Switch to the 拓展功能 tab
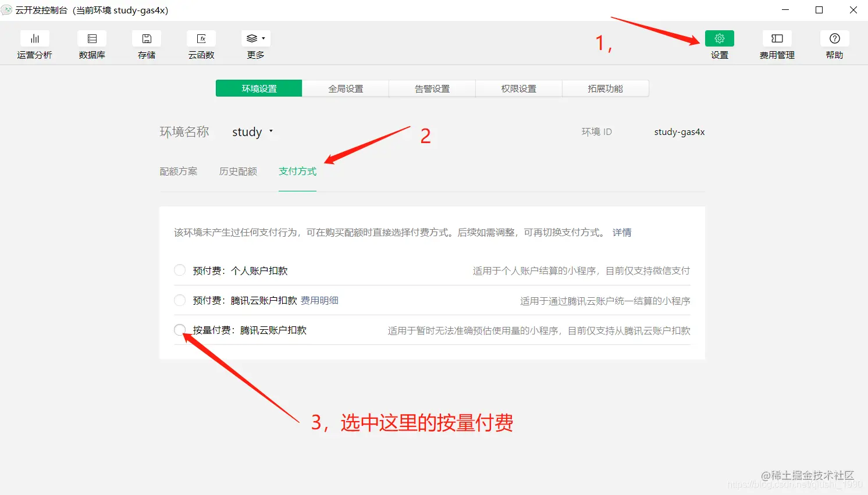The width and height of the screenshot is (868, 495). pos(606,88)
